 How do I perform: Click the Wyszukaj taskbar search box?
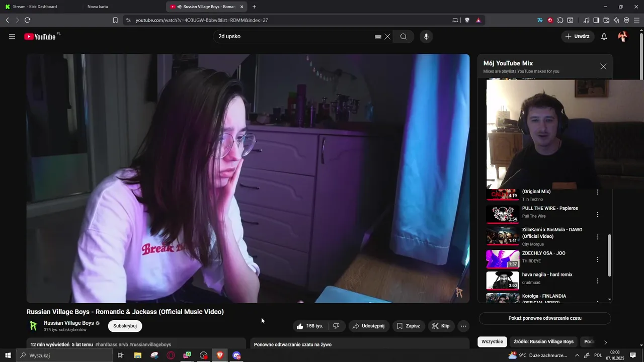[64, 355]
